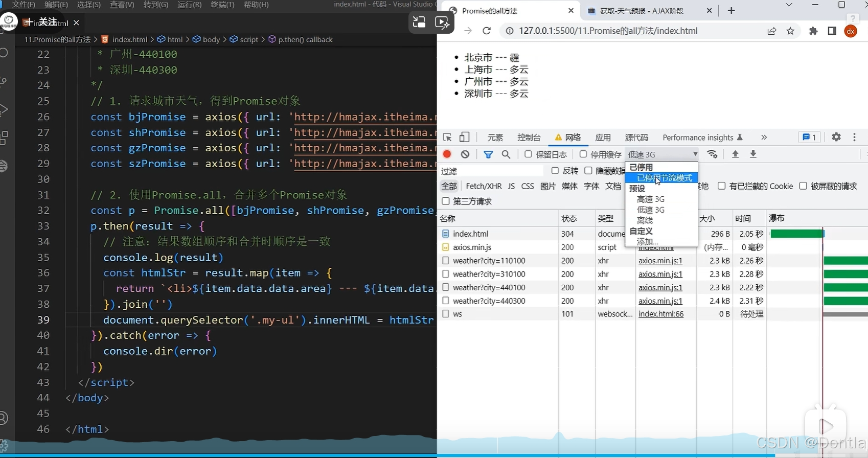Click the view site information icon in address bar
The height and width of the screenshot is (458, 868).
tap(509, 31)
